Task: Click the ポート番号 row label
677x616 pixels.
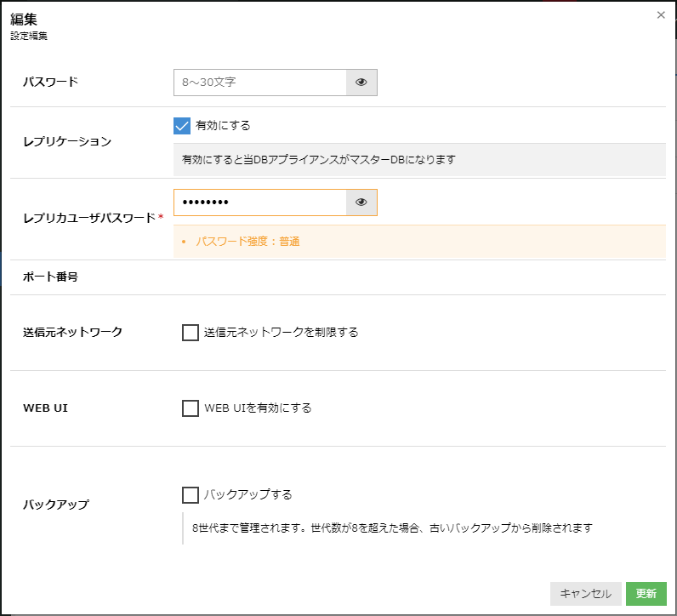Action: pos(51,277)
